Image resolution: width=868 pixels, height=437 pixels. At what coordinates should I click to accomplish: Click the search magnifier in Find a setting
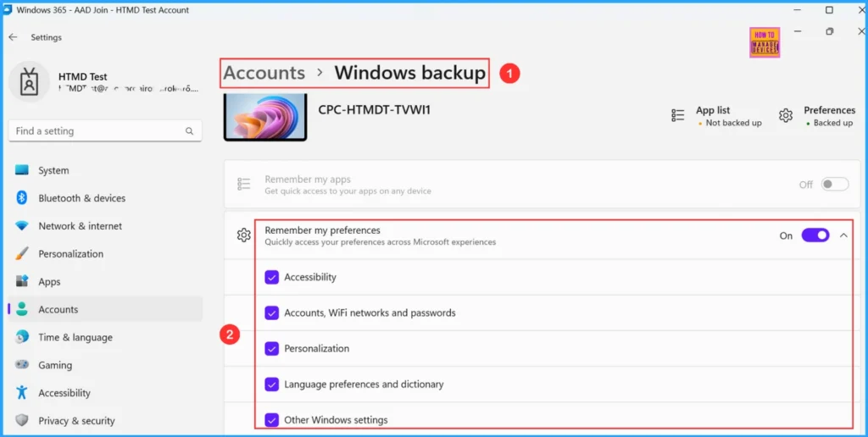pyautogui.click(x=189, y=131)
